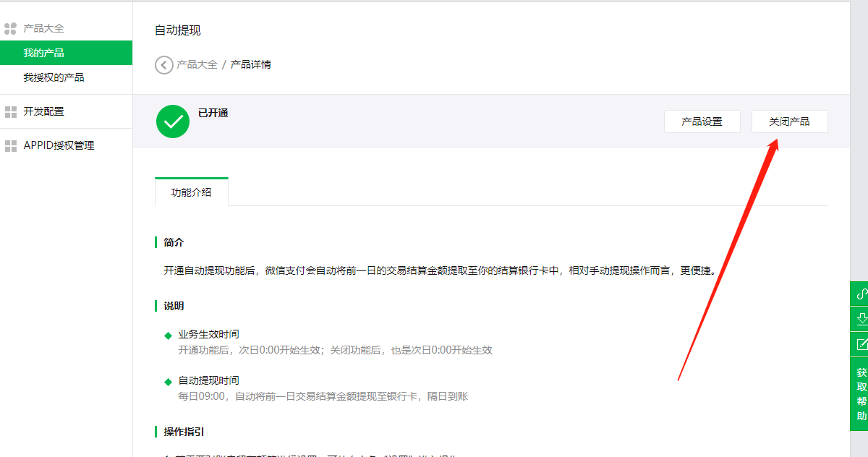Click the back arrow circle icon
The width and height of the screenshot is (868, 457).
pyautogui.click(x=164, y=65)
